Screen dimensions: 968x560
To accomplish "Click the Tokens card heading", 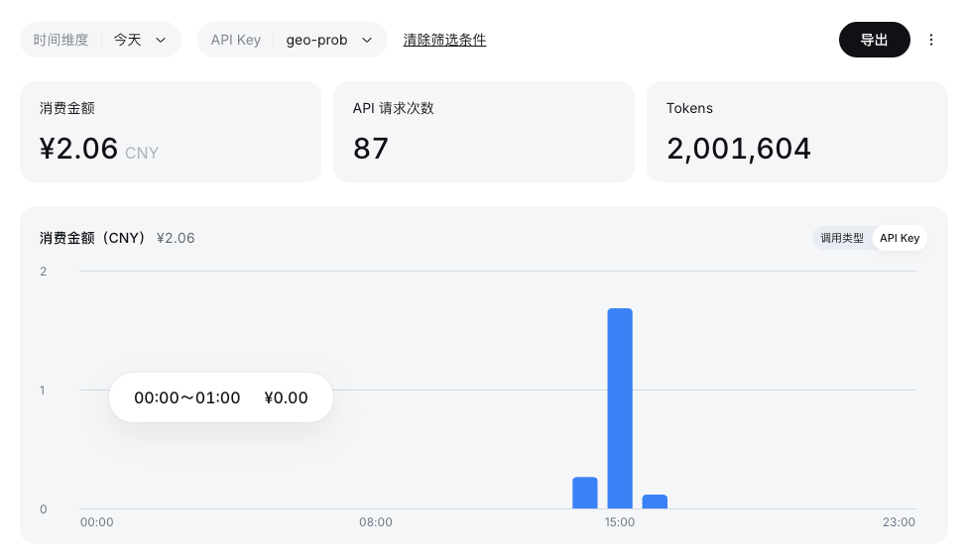I will [x=689, y=108].
